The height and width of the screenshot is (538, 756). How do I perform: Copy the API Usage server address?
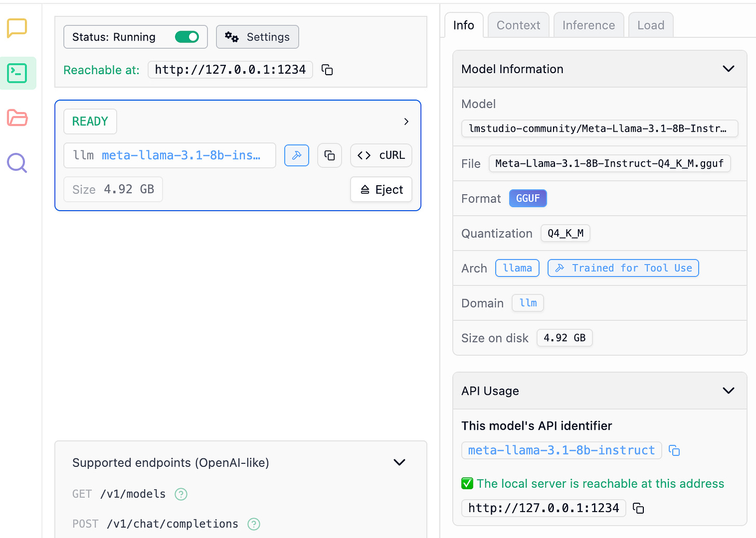[x=639, y=508]
